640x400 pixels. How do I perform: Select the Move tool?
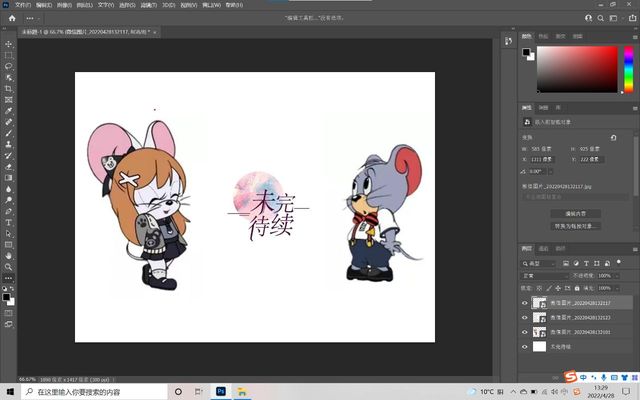click(9, 44)
